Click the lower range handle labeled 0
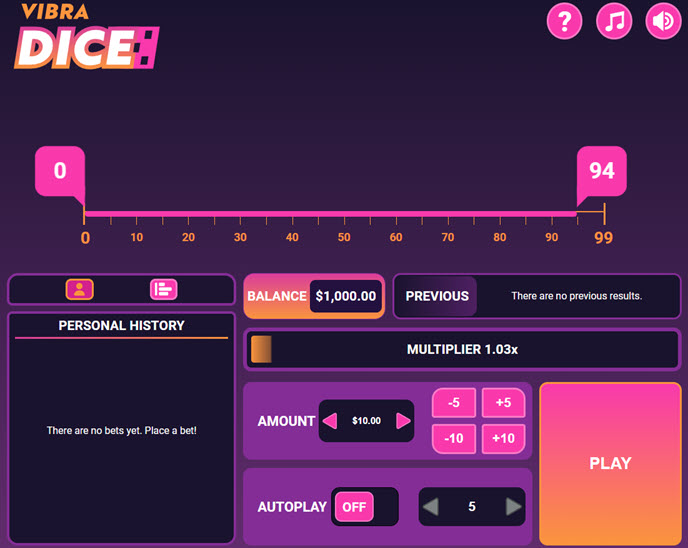688x548 pixels. click(60, 171)
